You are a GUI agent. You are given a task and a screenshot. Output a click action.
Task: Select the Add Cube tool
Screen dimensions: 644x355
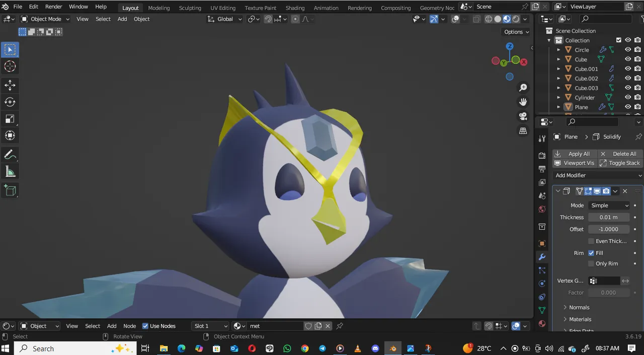pos(10,190)
